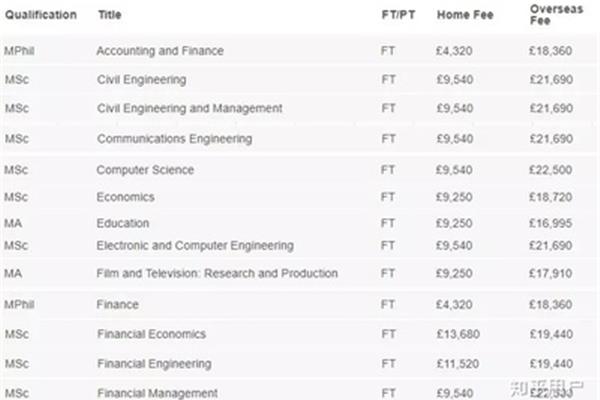Image resolution: width=600 pixels, height=400 pixels.
Task: Open the Computer Science course title
Action: (x=145, y=170)
